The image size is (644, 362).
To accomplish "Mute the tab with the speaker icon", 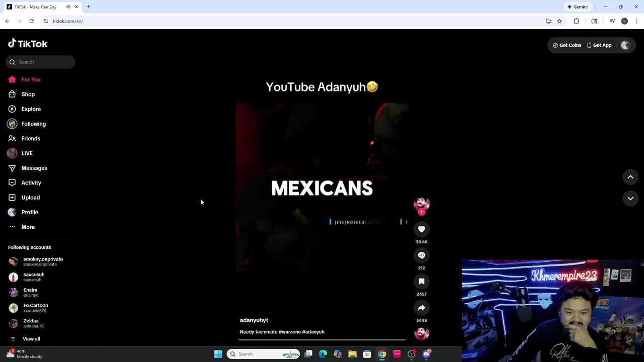I will (68, 7).
